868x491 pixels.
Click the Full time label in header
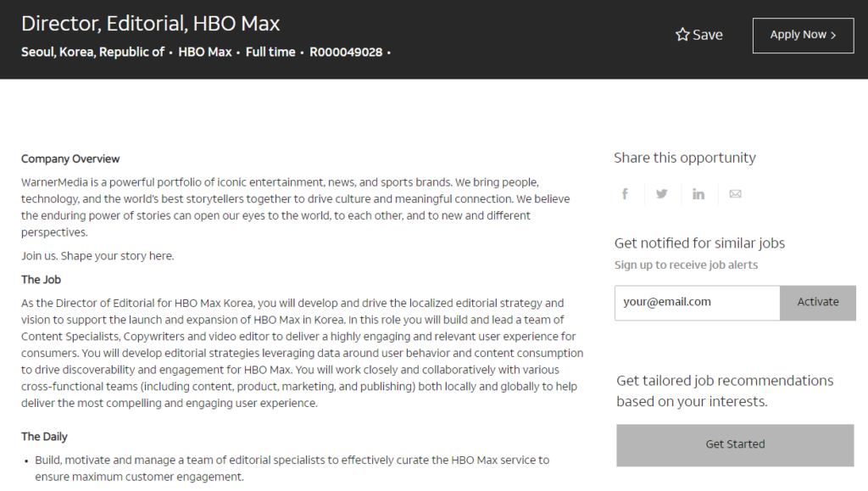click(270, 52)
